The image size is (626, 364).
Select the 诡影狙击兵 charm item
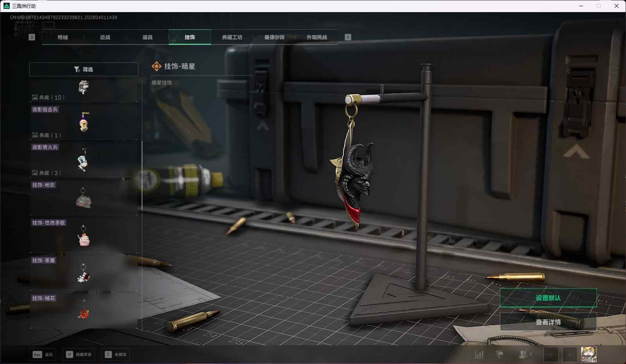pyautogui.click(x=84, y=123)
